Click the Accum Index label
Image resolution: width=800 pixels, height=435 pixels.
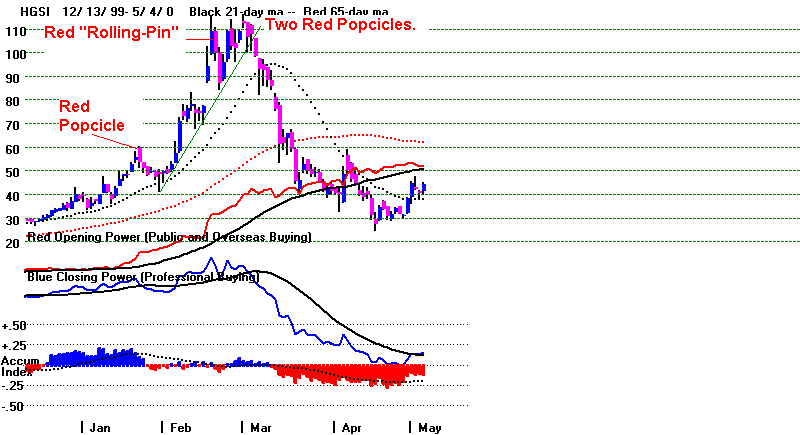pyautogui.click(x=17, y=366)
